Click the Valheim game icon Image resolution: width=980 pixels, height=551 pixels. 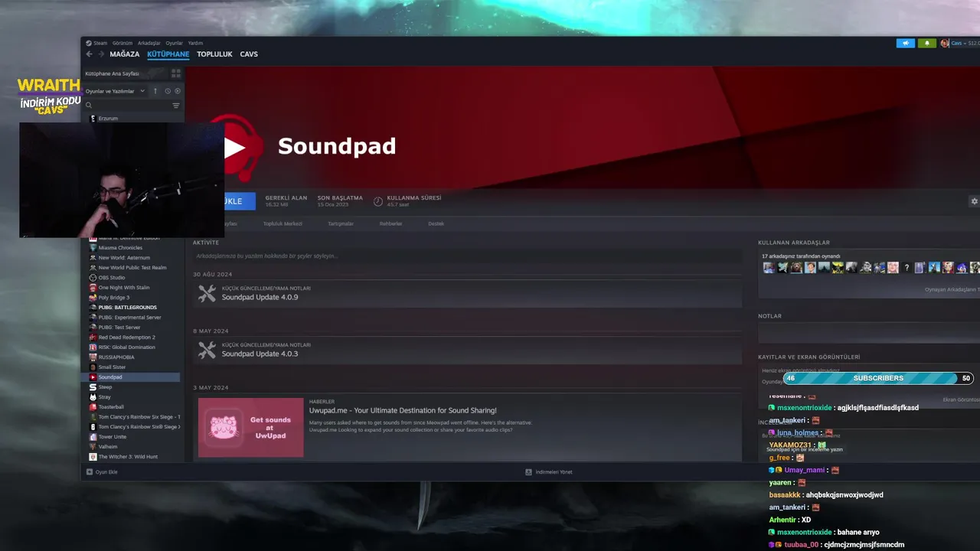(93, 447)
